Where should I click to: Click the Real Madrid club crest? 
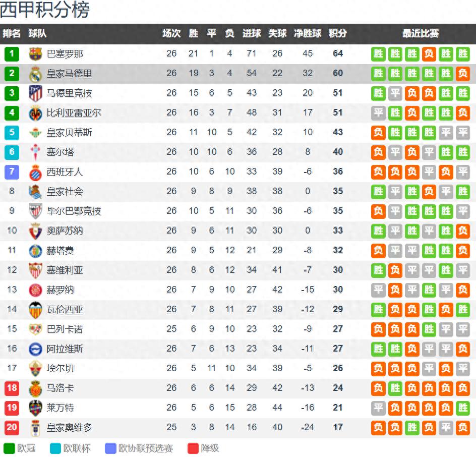(35, 74)
